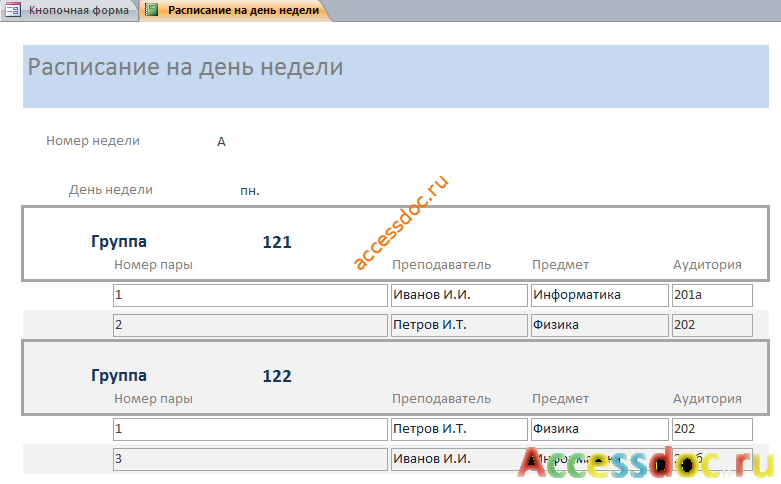This screenshot has height=484, width=781.
Task: Click Преподаватель header in group 122
Action: [x=441, y=399]
